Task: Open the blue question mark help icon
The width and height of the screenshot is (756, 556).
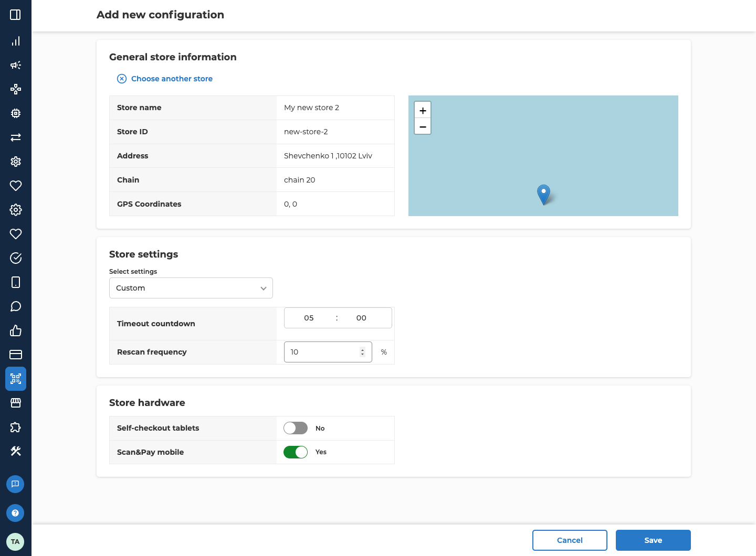Action: tap(15, 513)
